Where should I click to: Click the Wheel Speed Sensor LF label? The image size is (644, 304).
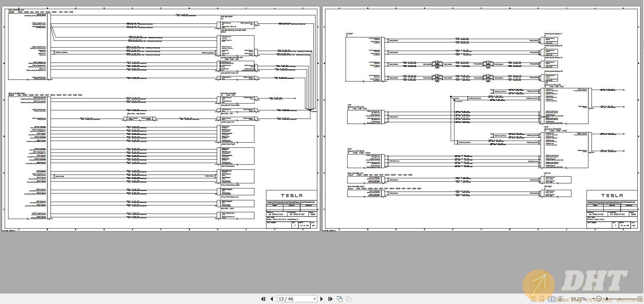(553, 34)
